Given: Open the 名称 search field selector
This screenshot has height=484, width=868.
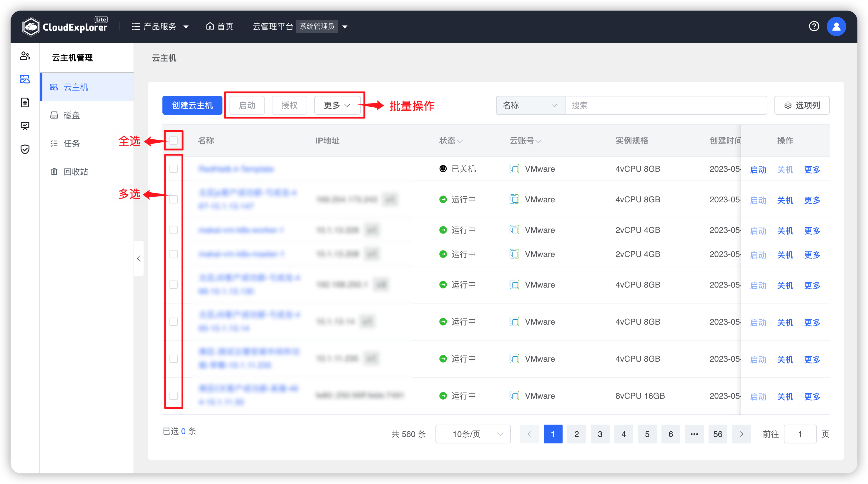Looking at the screenshot, I should 531,106.
